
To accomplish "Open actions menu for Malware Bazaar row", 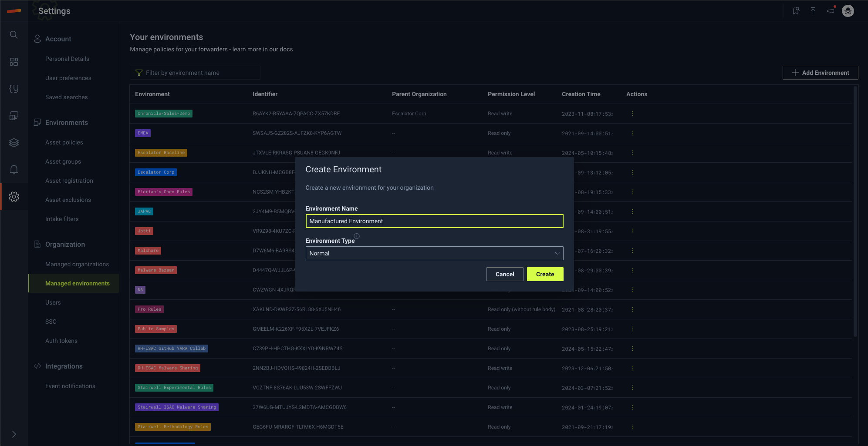I will pos(632,270).
